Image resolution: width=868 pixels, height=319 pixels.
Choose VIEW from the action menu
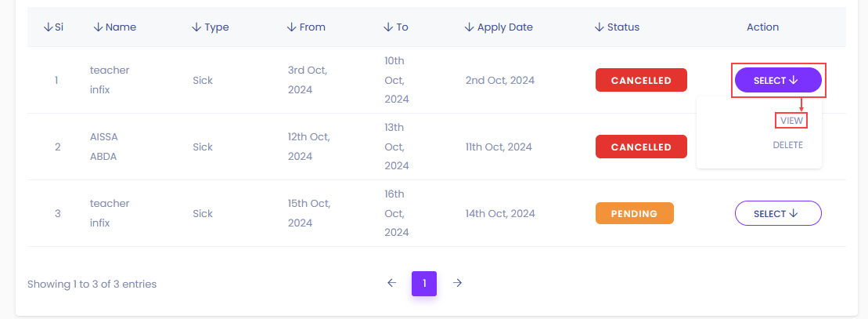coord(791,121)
